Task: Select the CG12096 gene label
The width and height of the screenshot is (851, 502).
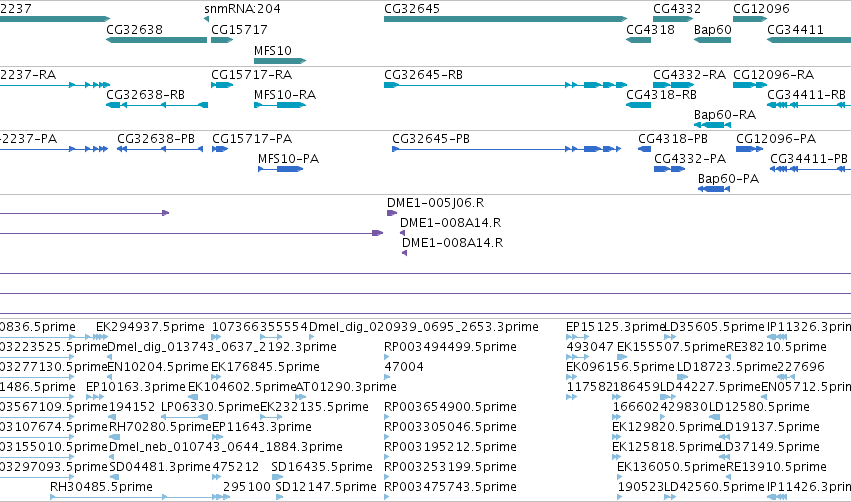Action: (x=761, y=9)
